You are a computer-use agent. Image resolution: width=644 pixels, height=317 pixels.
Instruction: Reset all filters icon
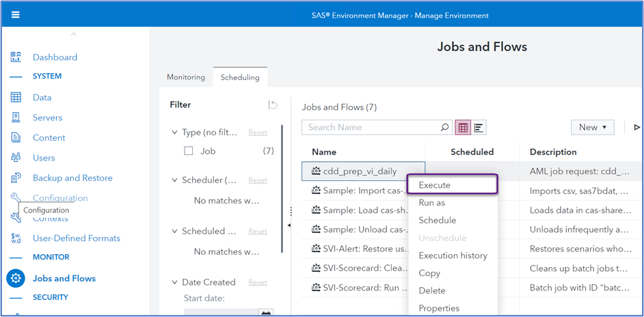tap(273, 105)
